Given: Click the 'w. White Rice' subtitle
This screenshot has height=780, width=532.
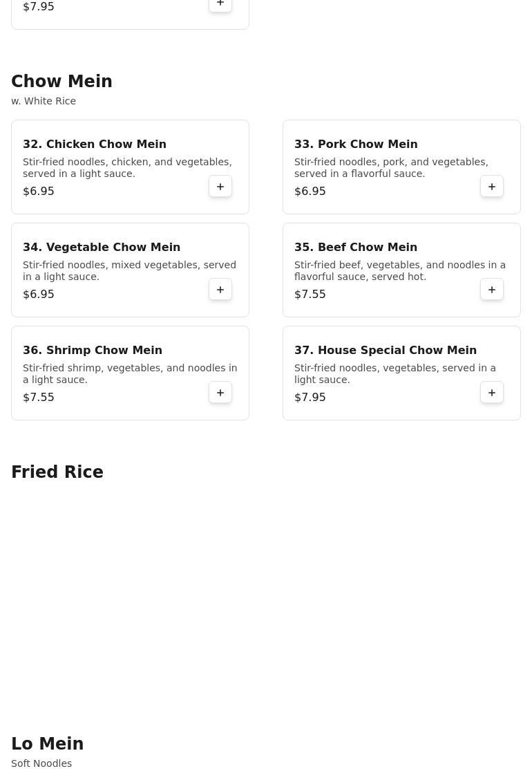Looking at the screenshot, I should pos(44,101).
